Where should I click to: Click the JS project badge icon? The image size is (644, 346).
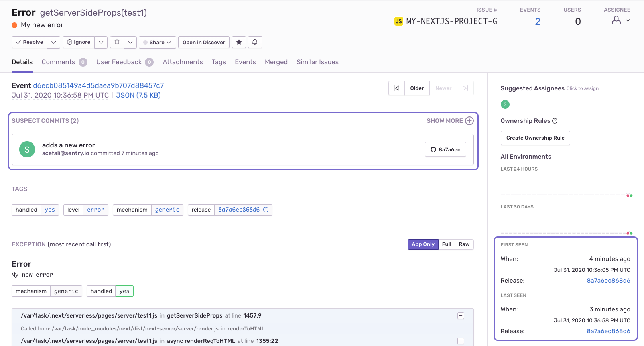click(399, 21)
